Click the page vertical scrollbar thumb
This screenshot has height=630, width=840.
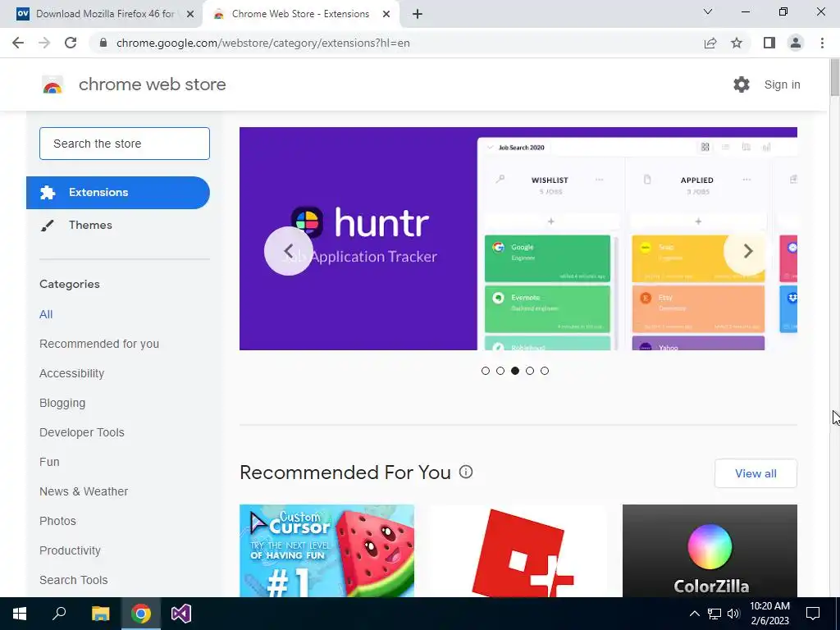click(834, 78)
